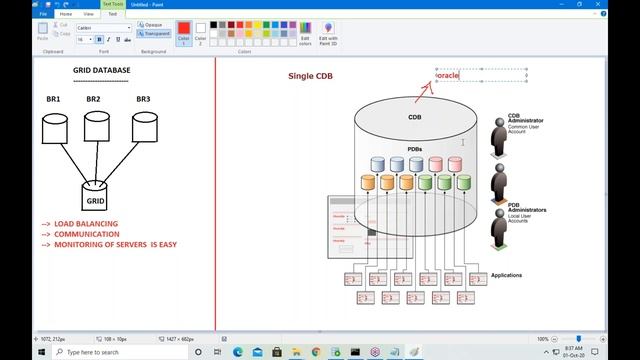
Task: Click the 100% zoom level text
Action: click(542, 339)
